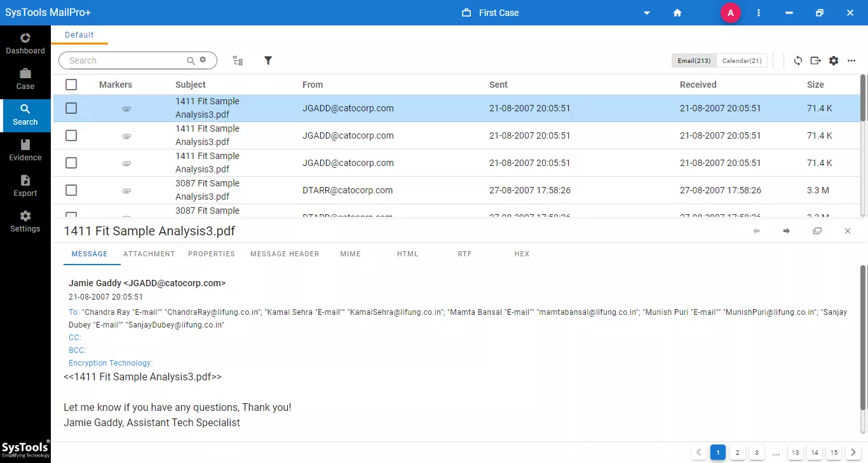The image size is (868, 463).
Task: Click the briefcase icon beside First Case
Action: pos(466,13)
